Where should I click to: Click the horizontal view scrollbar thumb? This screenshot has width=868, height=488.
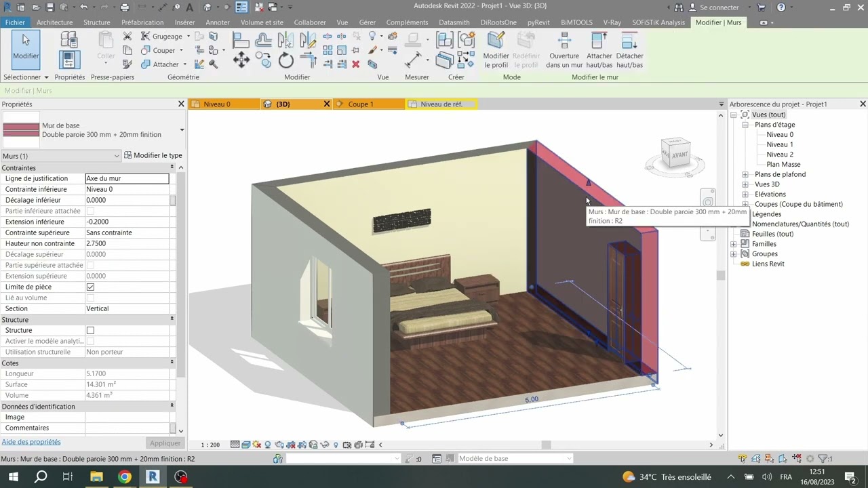(x=546, y=445)
